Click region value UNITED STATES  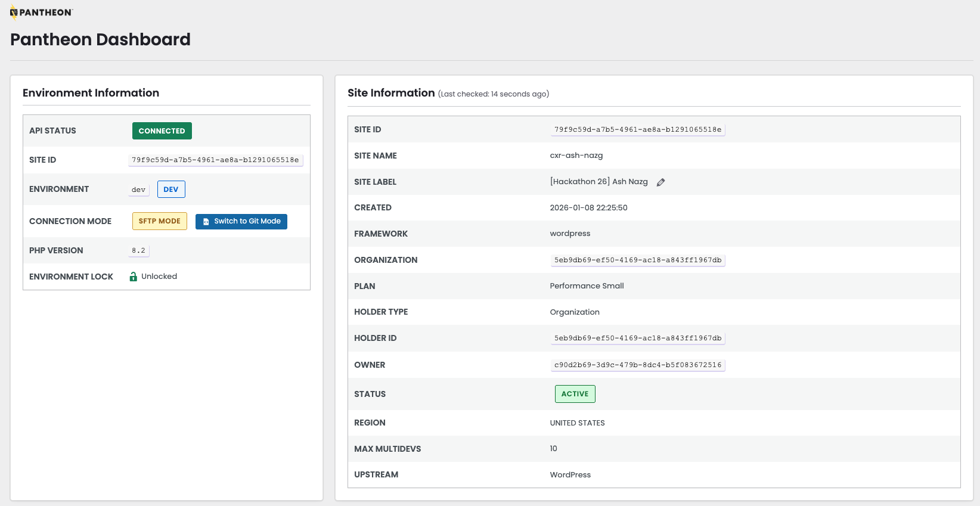pyautogui.click(x=578, y=423)
